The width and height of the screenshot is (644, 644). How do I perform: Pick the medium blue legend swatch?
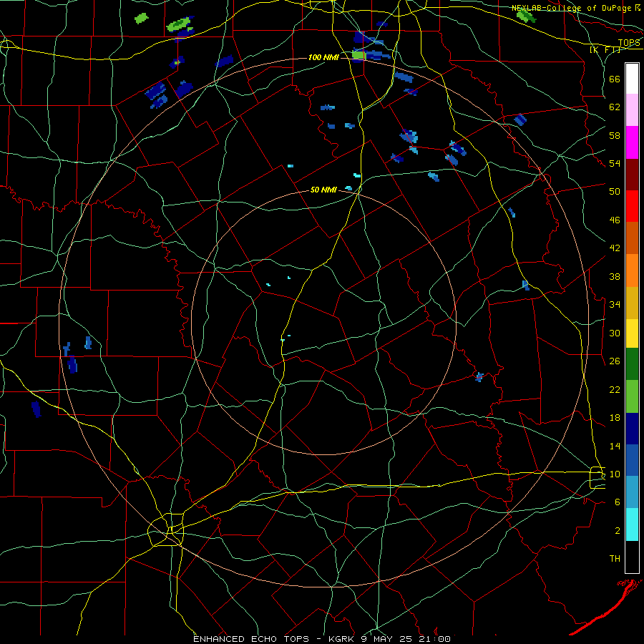coord(632,460)
